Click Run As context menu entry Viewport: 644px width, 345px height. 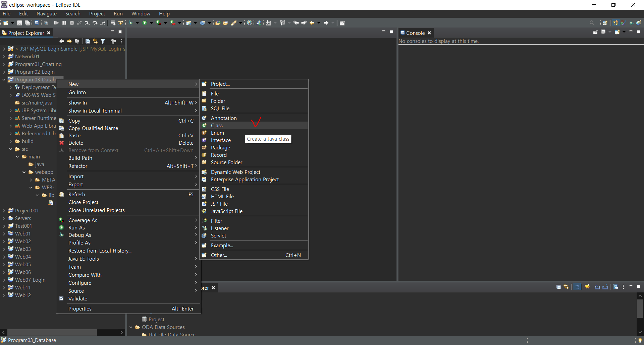tap(128, 227)
